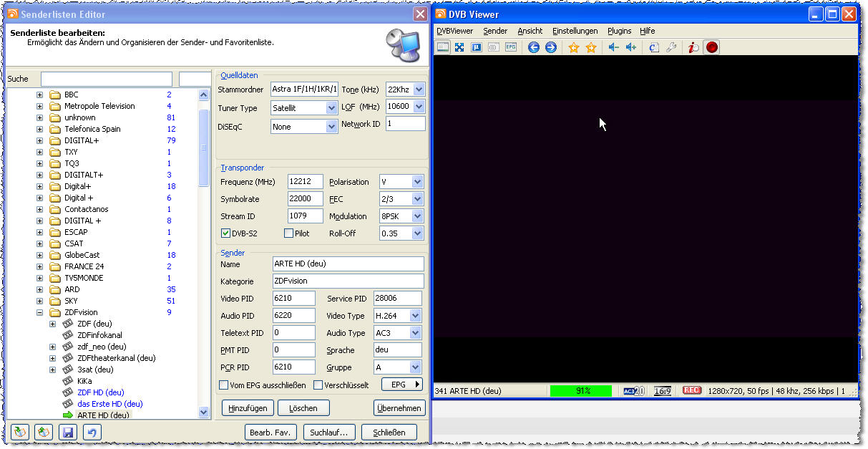
Task: Click the volume down speaker icon
Action: (x=613, y=47)
